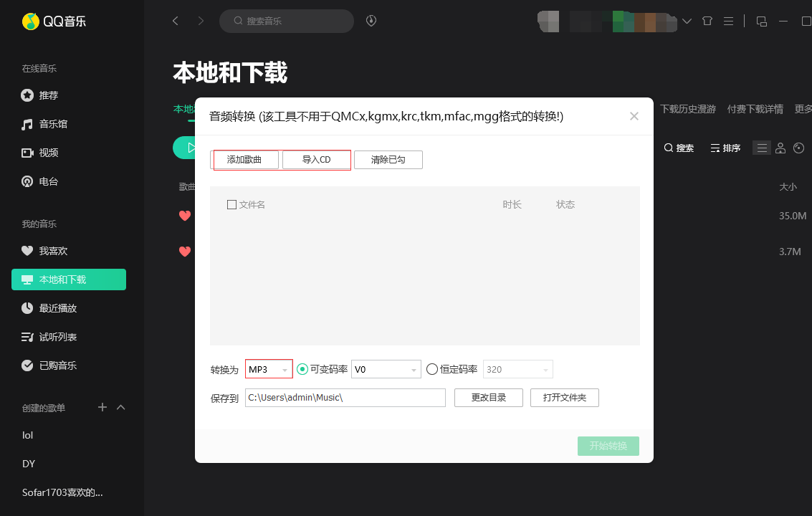Screen dimensions: 812x516
Task: Click 添加歌曲 button
Action: (x=246, y=160)
